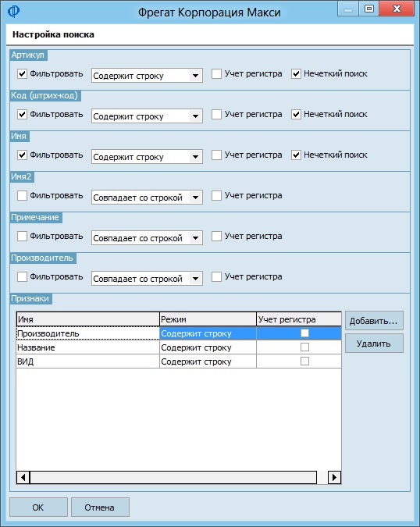The width and height of the screenshot is (420, 527).
Task: Click Режим cell of Производитель row
Action: (208, 333)
